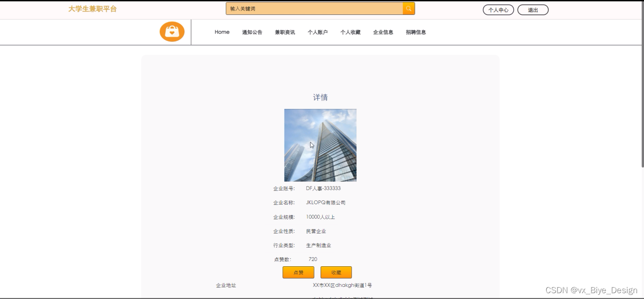644x299 pixels.
Task: Open the 招聘信息 menu item
Action: (416, 32)
